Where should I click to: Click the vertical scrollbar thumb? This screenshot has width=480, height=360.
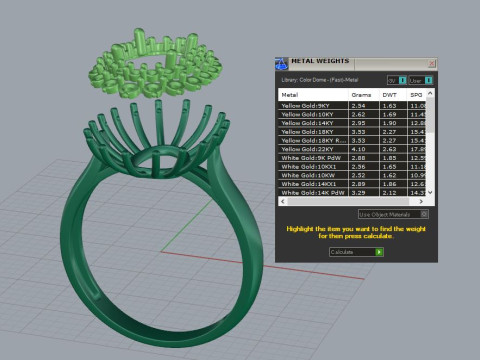tap(430, 115)
